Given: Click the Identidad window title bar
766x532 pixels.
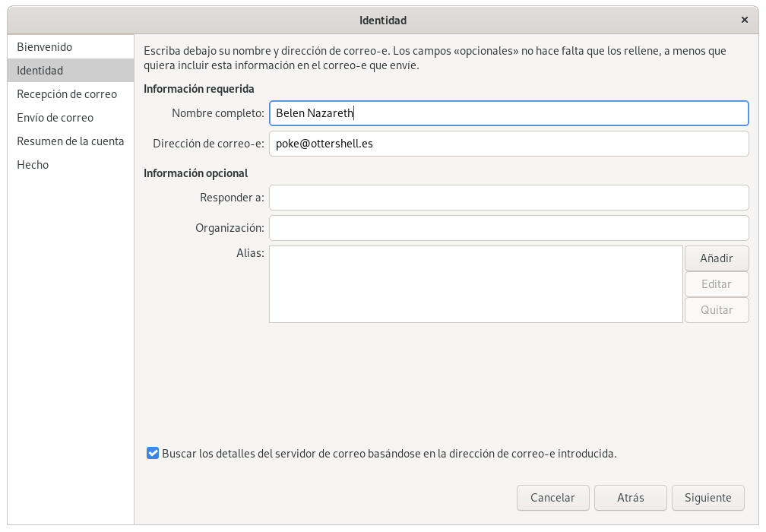Looking at the screenshot, I should point(383,20).
